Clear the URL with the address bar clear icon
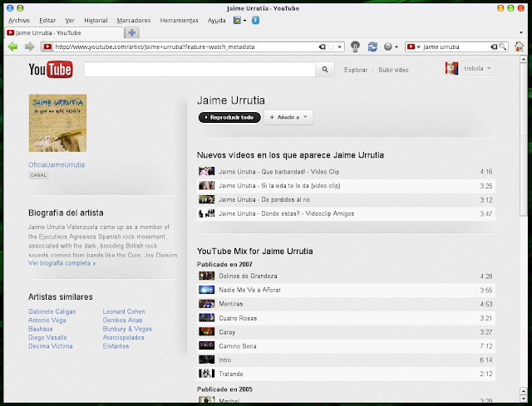The height and width of the screenshot is (406, 532). point(322,46)
